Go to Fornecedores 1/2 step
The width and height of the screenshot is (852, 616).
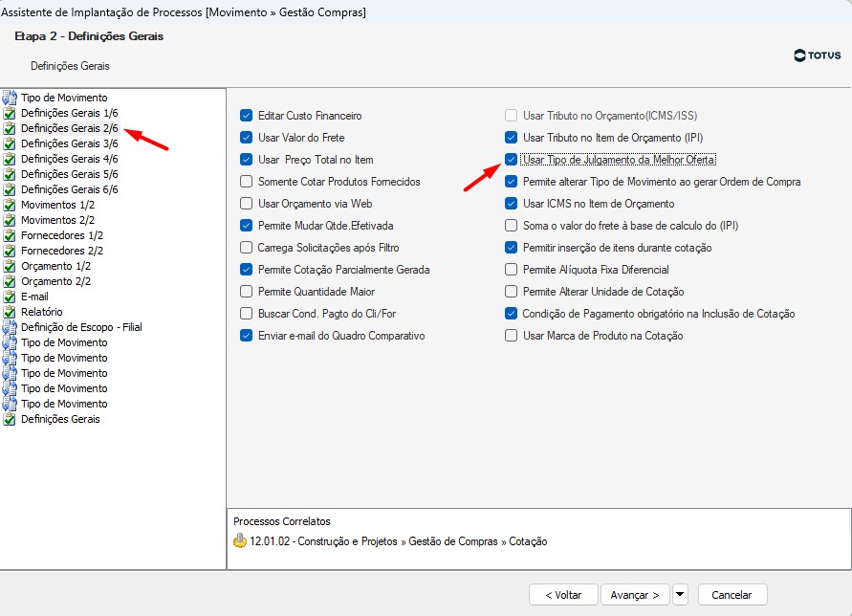click(62, 235)
